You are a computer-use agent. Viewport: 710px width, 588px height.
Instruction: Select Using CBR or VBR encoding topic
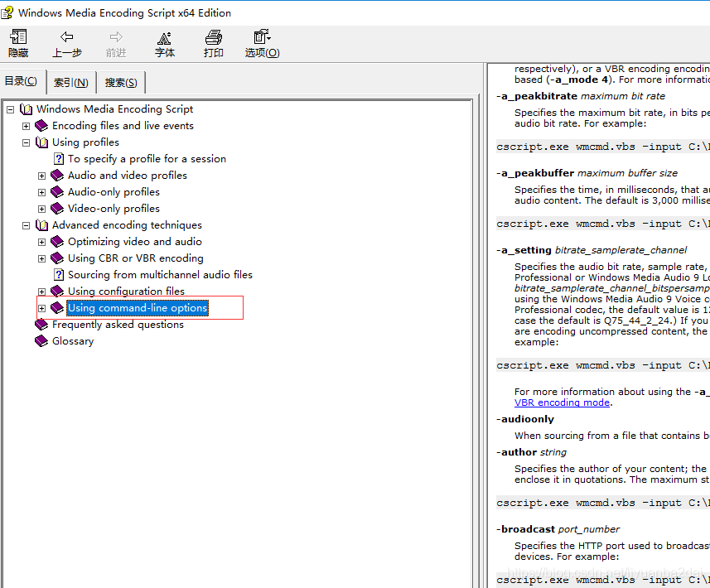click(x=136, y=258)
